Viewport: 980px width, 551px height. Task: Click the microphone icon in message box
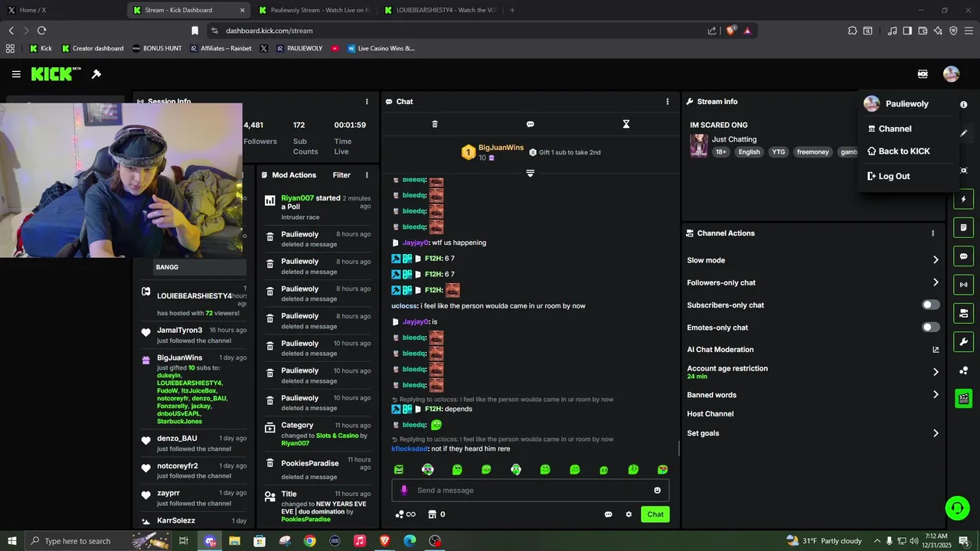tap(404, 491)
